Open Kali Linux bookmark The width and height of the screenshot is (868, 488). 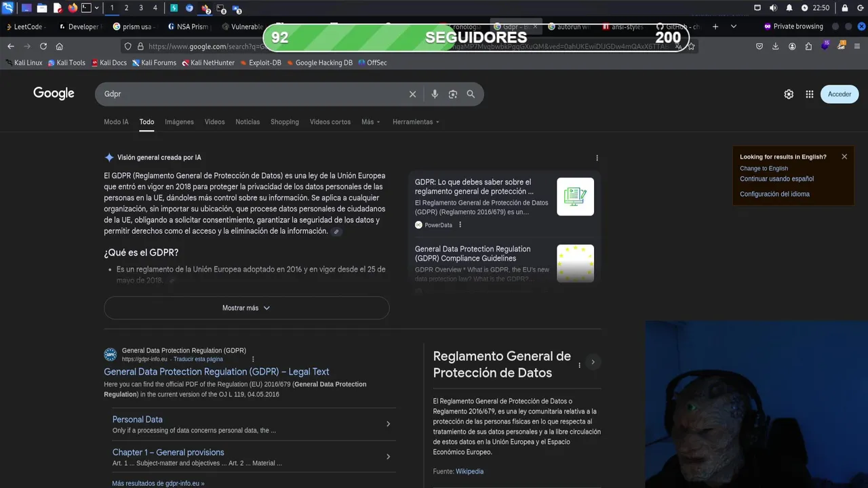pyautogui.click(x=24, y=62)
